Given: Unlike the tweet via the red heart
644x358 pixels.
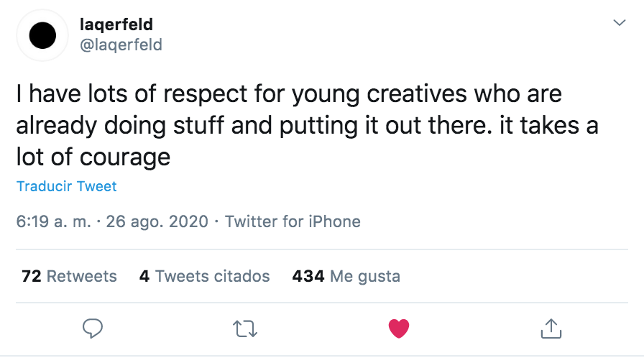Looking at the screenshot, I should click(398, 329).
